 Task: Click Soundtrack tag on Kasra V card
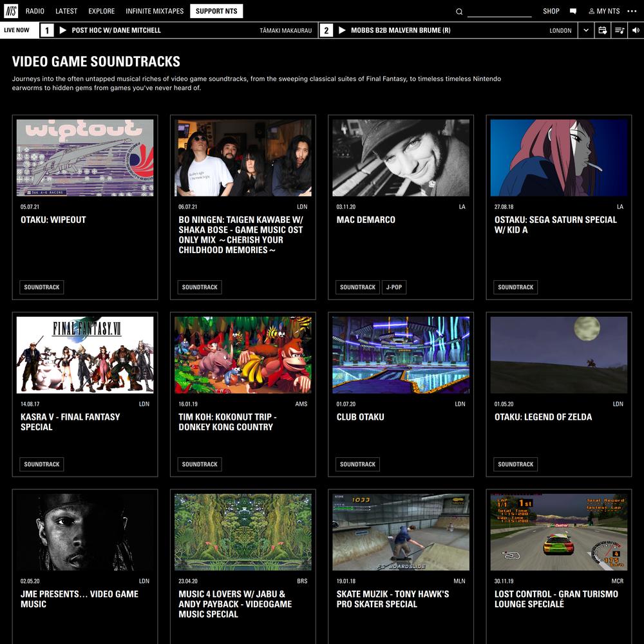(x=42, y=464)
